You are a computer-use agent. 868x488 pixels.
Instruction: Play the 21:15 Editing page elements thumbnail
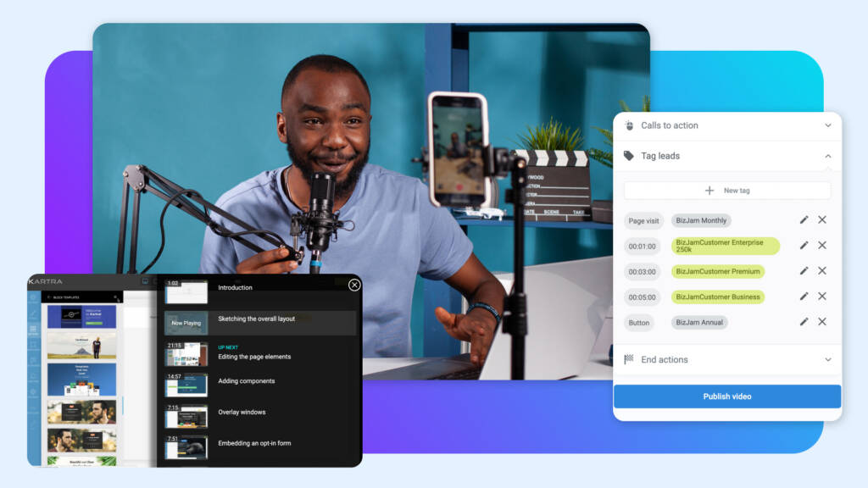coord(186,354)
